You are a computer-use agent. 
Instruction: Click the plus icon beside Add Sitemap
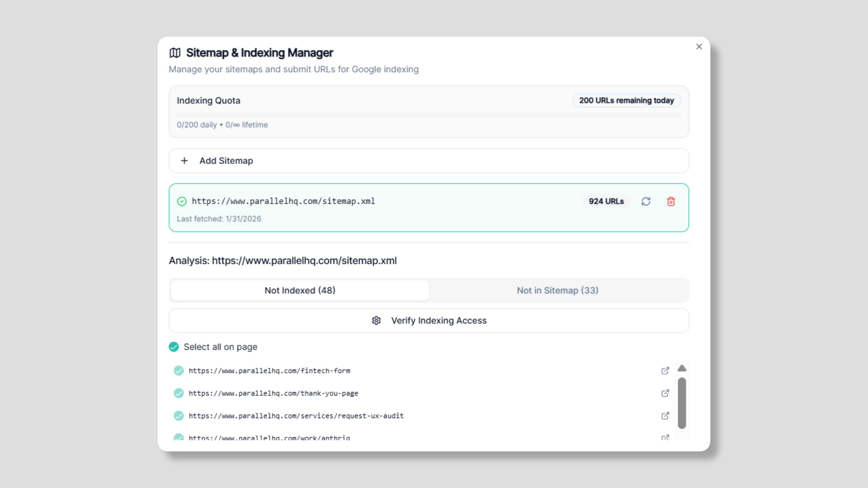(184, 161)
